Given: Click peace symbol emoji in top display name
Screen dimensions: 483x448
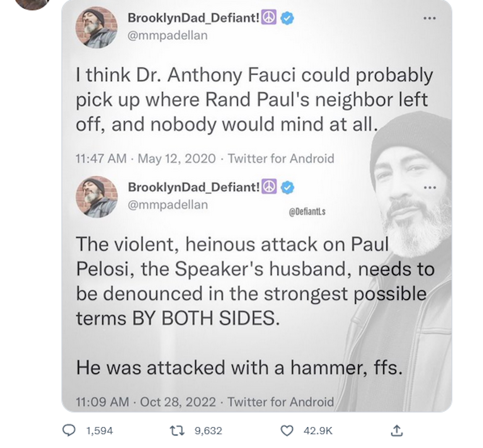Looking at the screenshot, I should [x=269, y=18].
